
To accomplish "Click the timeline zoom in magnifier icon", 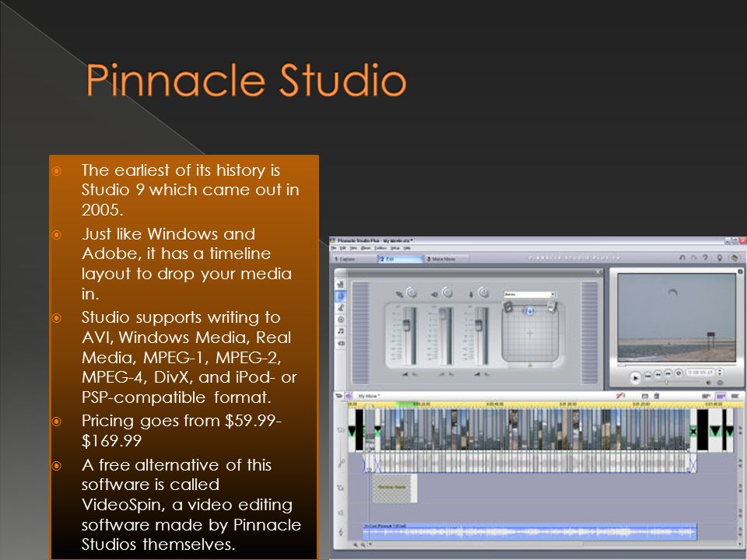I will click(x=356, y=544).
